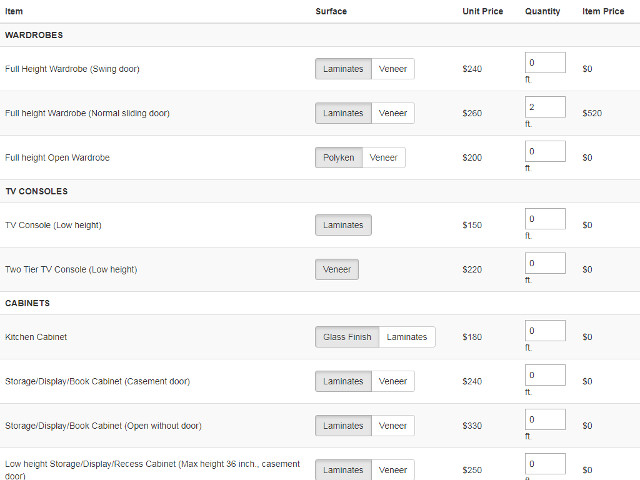Screen dimensions: 640x480
Task: Select Laminates for Full Height Wardrobe (Swing door)
Action: (343, 69)
